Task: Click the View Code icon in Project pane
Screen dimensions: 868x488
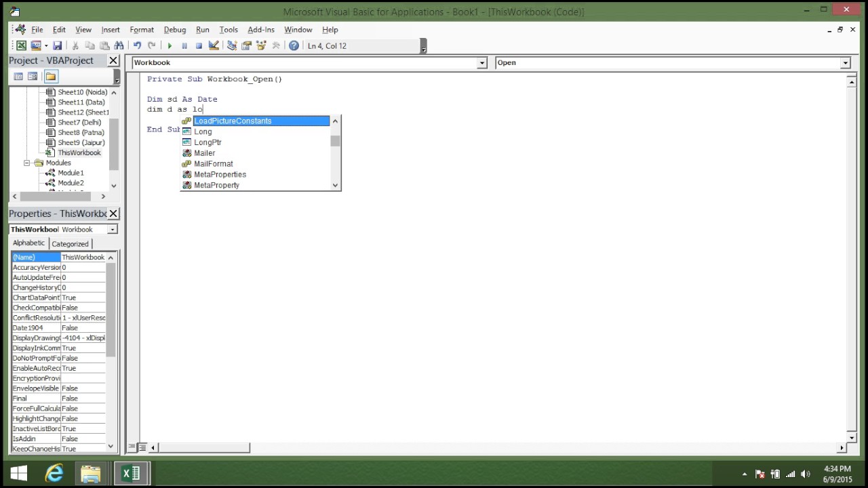Action: pyautogui.click(x=18, y=77)
